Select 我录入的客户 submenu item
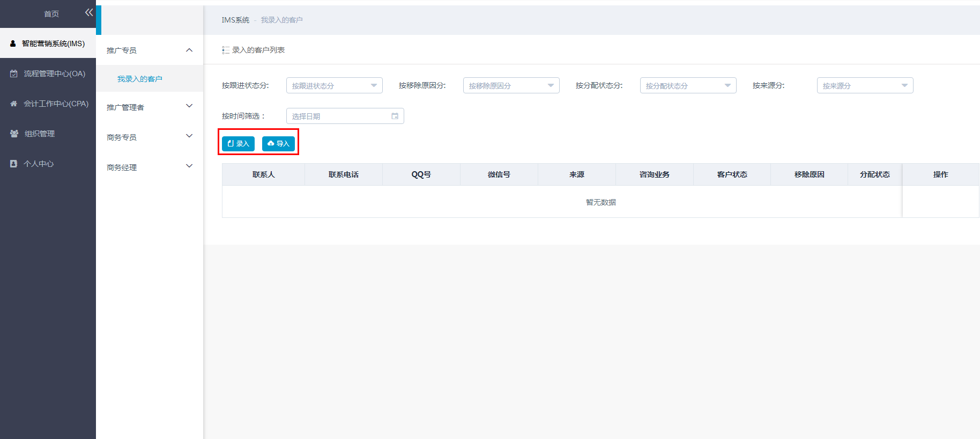Image resolution: width=980 pixels, height=439 pixels. tap(150, 79)
